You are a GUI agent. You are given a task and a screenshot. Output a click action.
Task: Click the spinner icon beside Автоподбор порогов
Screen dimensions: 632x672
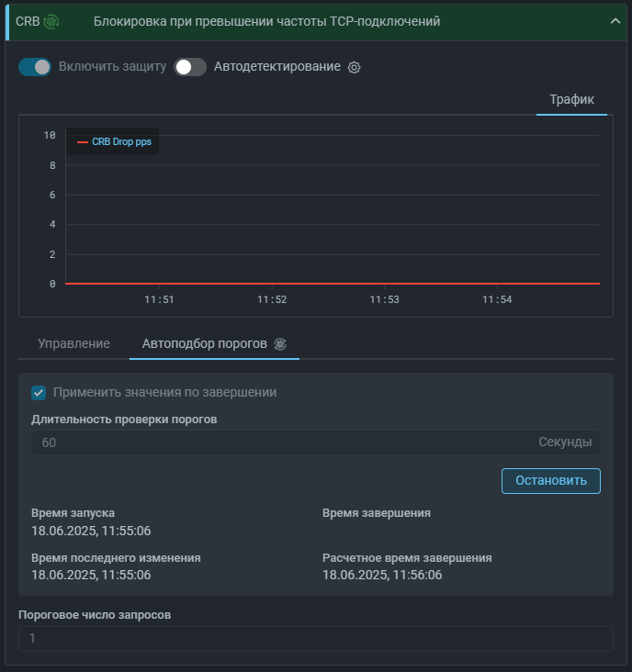pyautogui.click(x=280, y=343)
